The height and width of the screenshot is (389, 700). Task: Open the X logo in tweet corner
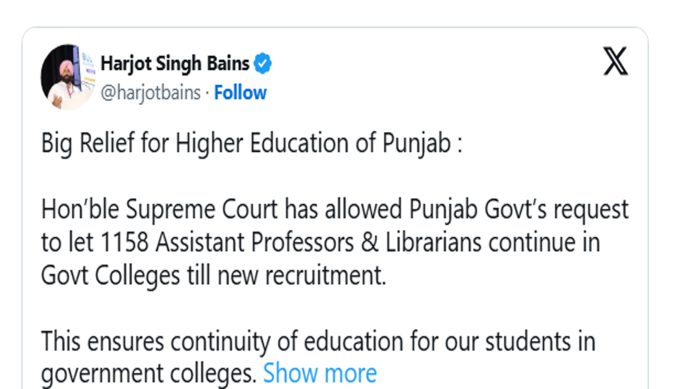tap(616, 61)
